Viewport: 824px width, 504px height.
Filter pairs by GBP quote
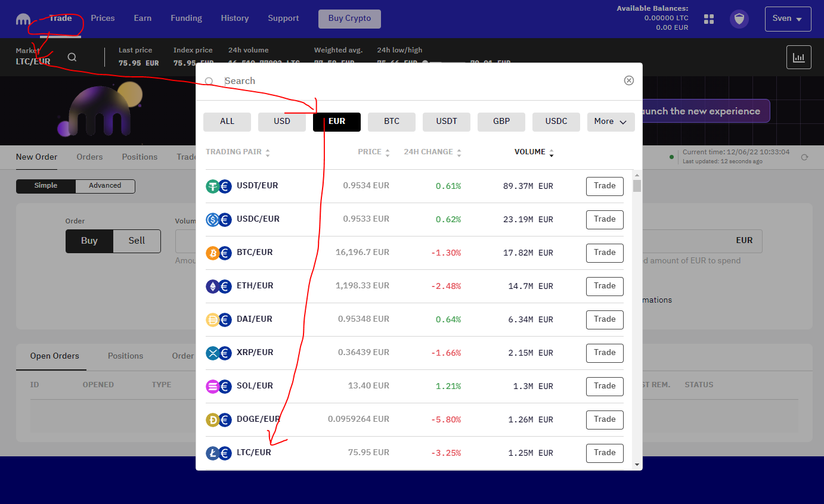501,122
